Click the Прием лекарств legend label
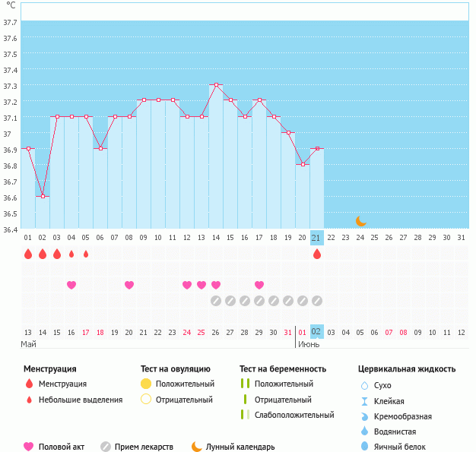Screen dimensions: 476x452 [144, 447]
